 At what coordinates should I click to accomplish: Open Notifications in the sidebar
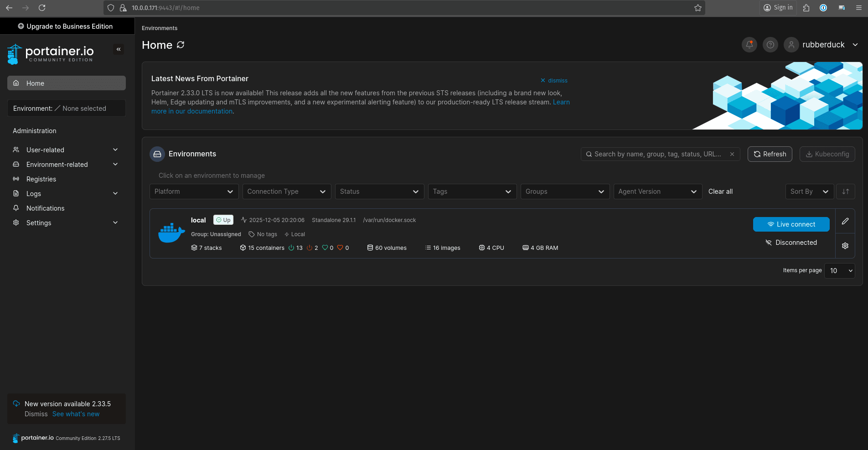[45, 208]
